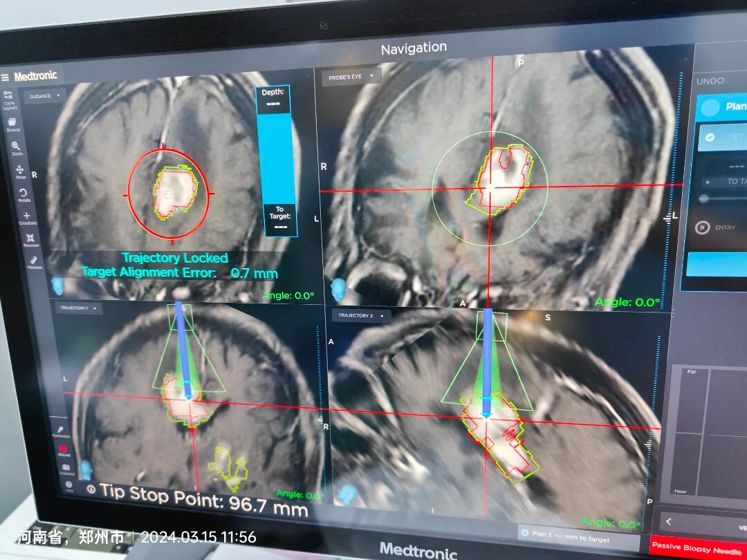Open the Browse images tool
747x560 pixels.
12,125
